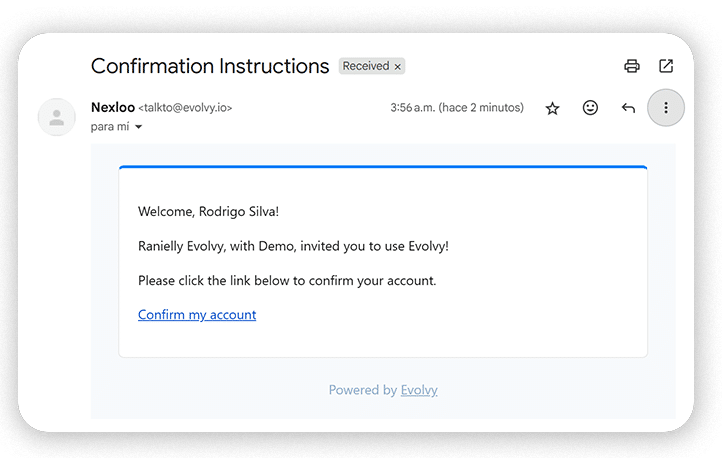Click the 'Confirm my account' link
This screenshot has width=722, height=458.
[x=197, y=315]
